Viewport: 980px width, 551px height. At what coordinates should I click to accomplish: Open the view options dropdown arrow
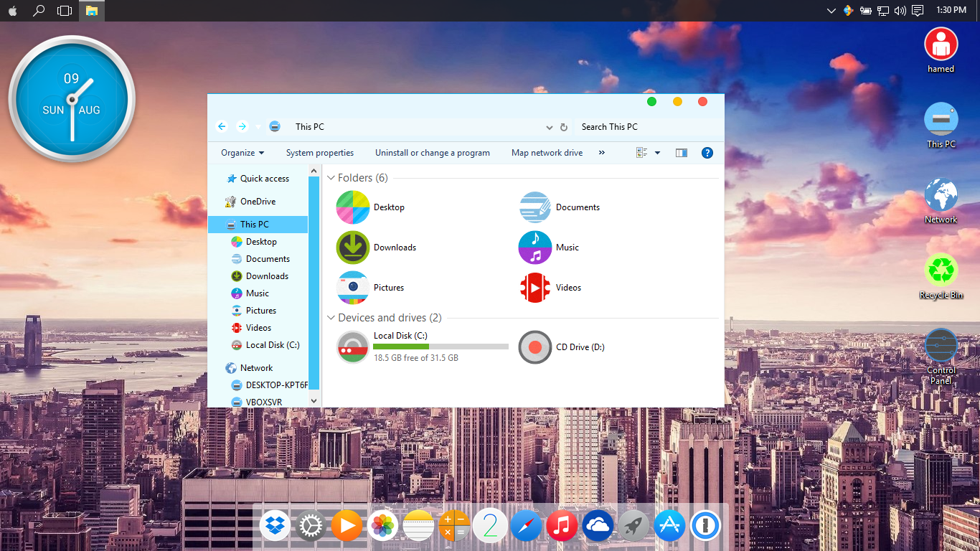coord(657,153)
